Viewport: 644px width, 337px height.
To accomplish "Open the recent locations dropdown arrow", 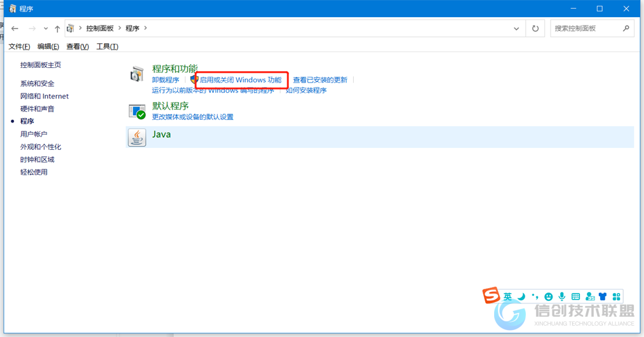I will (x=46, y=29).
